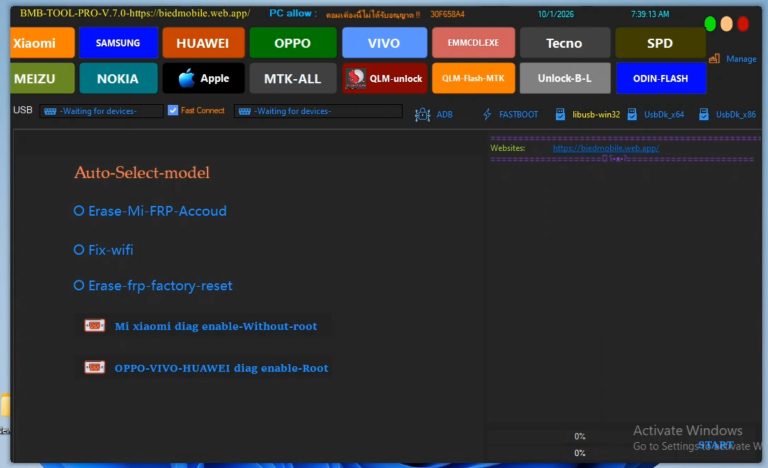The height and width of the screenshot is (468, 768).
Task: Toggle the Fast Connect checkbox
Action: (172, 110)
